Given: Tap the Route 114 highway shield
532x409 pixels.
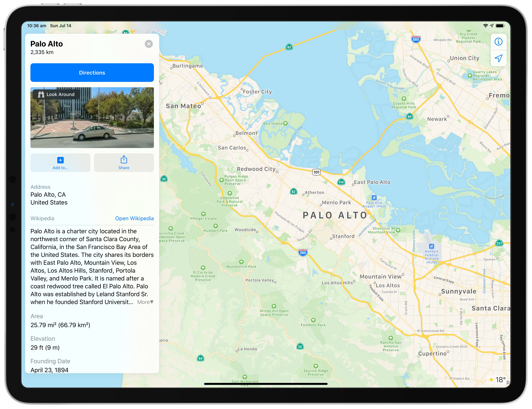Looking at the screenshot, I should 341,182.
